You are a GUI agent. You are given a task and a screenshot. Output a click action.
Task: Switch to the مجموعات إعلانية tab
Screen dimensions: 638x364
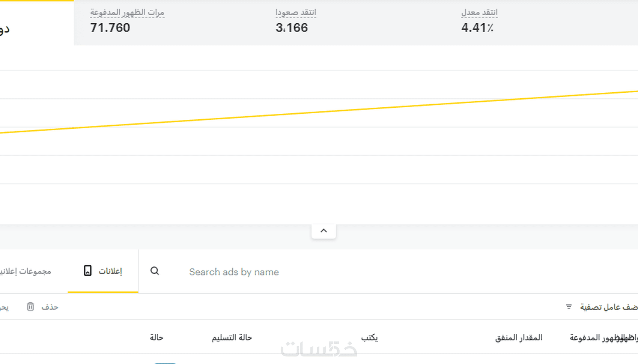(26, 271)
